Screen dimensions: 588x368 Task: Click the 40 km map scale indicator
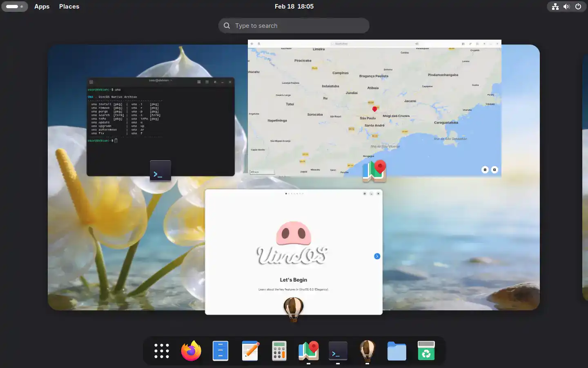(x=262, y=172)
